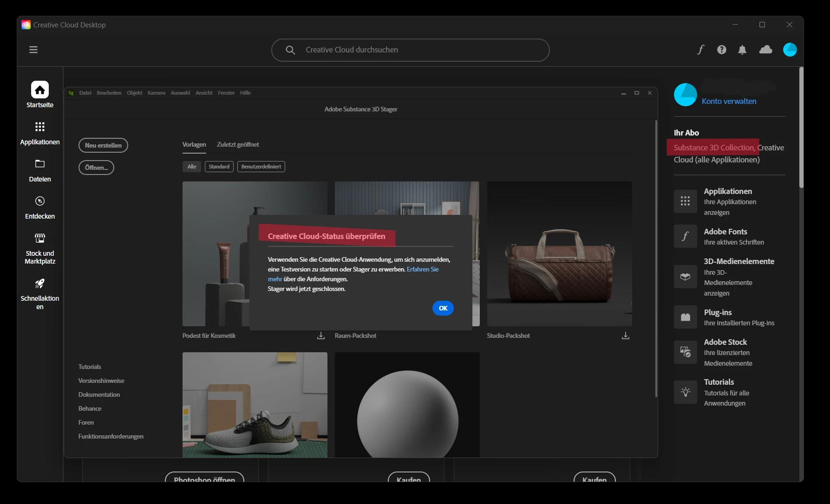Click the Creative Cloud Desktop title icon

click(x=26, y=25)
